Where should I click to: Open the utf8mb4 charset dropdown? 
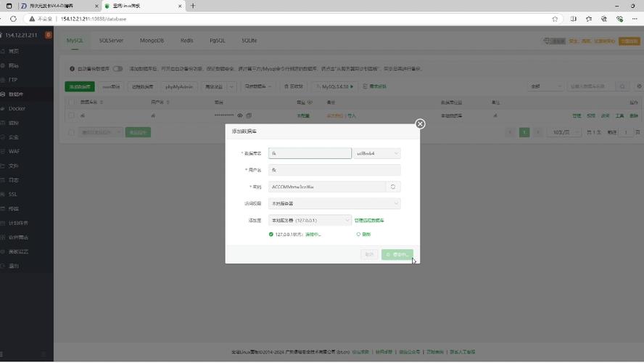click(x=376, y=153)
